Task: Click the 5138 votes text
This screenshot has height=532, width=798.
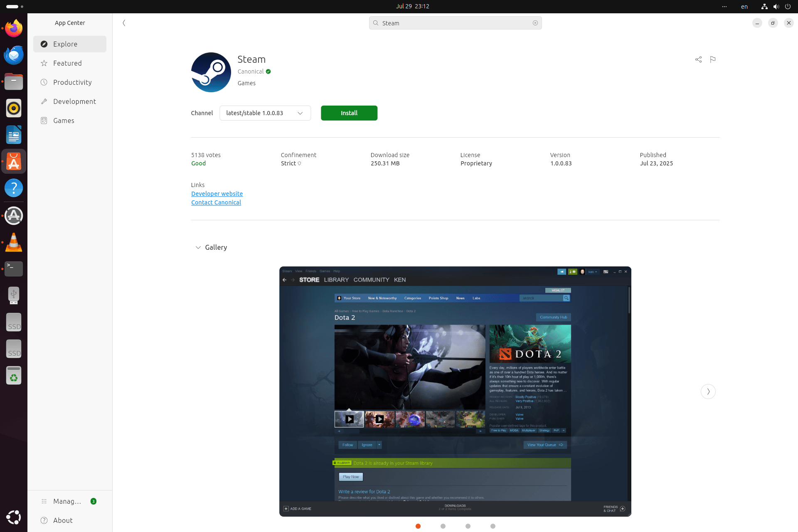Action: (206, 155)
